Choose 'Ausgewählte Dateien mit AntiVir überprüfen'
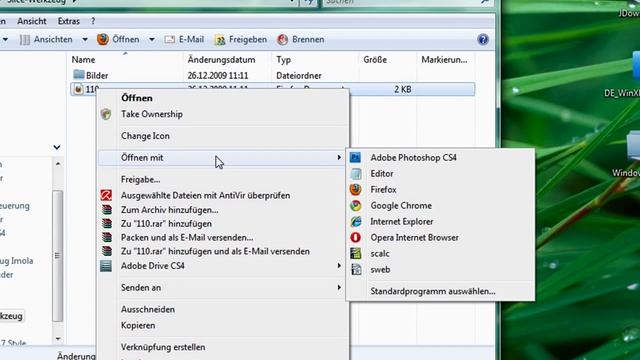The image size is (640, 360). point(205,196)
